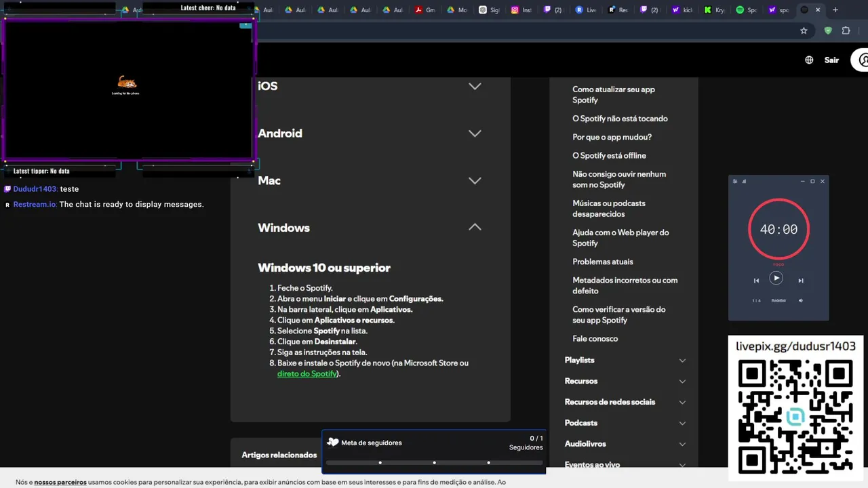Open 'Problemas atuais' article
868x488 pixels.
pyautogui.click(x=602, y=262)
